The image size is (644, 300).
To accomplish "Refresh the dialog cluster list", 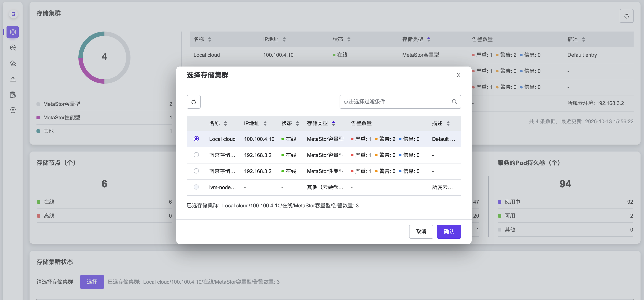I will coord(193,102).
